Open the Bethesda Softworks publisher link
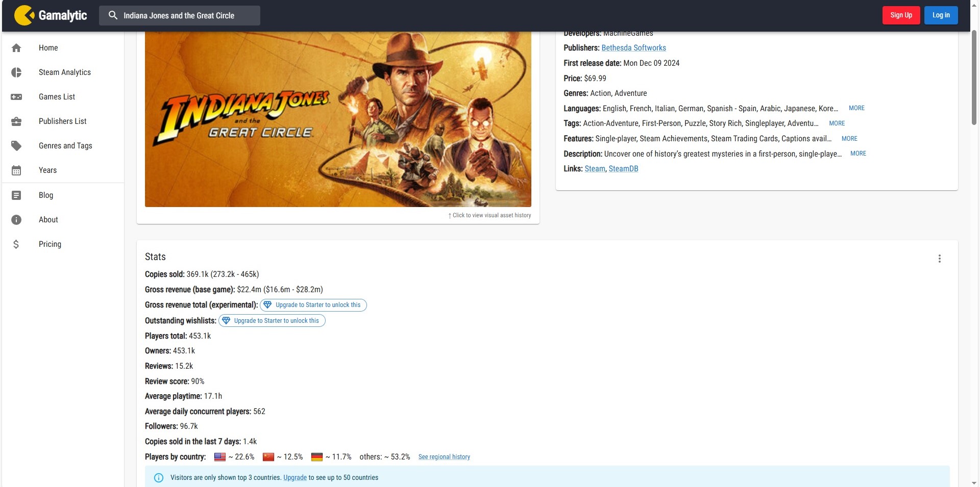980x487 pixels. pos(633,48)
